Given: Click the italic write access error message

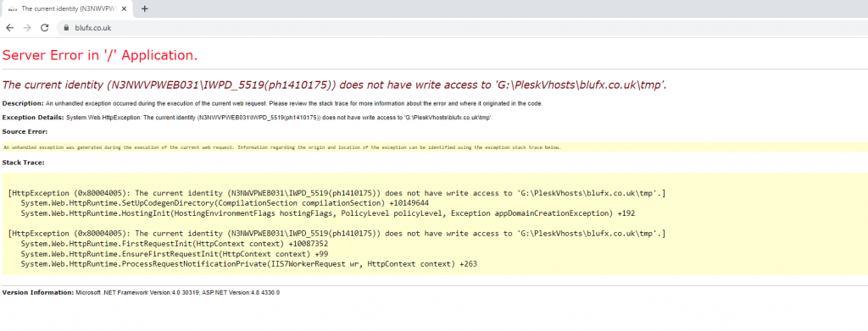Looking at the screenshot, I should point(334,86).
